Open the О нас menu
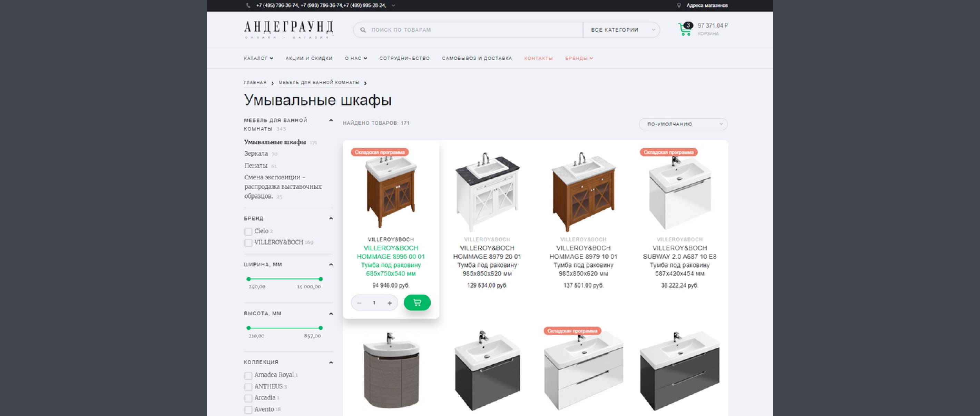This screenshot has height=416, width=980. pos(356,58)
